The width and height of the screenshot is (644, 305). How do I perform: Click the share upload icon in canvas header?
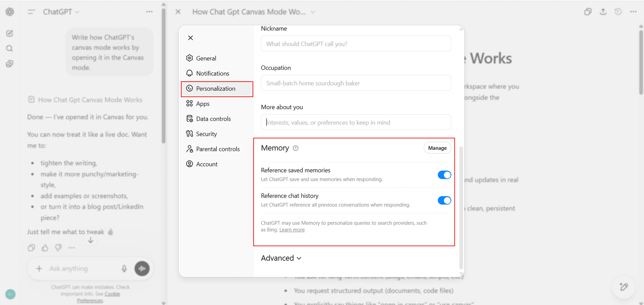603,12
